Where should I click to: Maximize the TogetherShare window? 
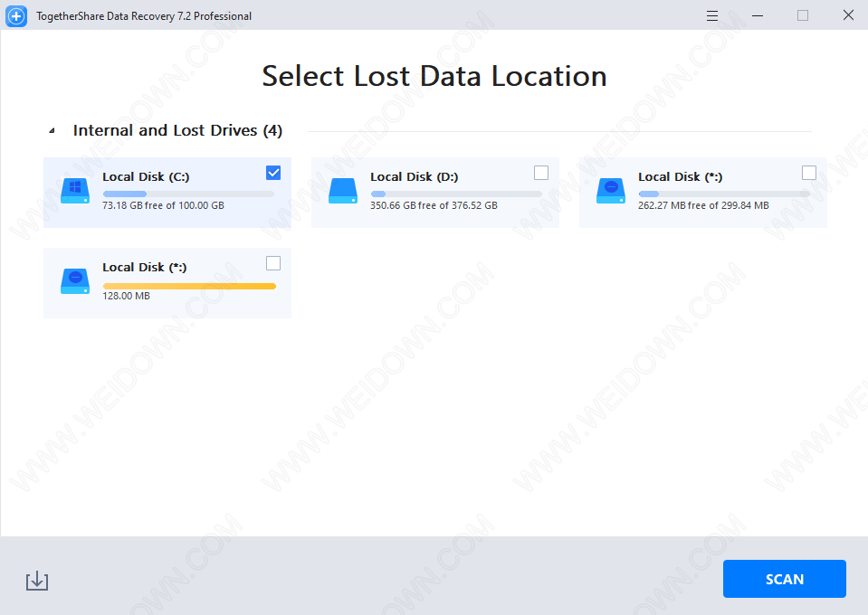[x=803, y=15]
